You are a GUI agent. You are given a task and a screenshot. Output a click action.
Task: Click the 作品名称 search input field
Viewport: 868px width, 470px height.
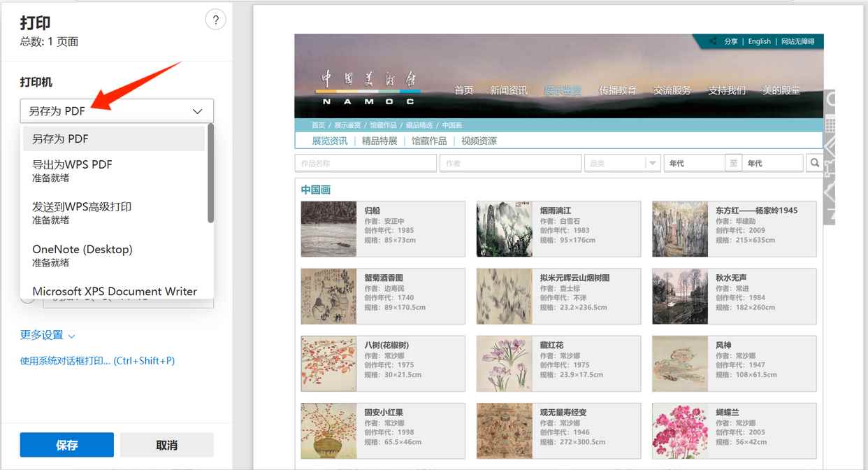366,163
